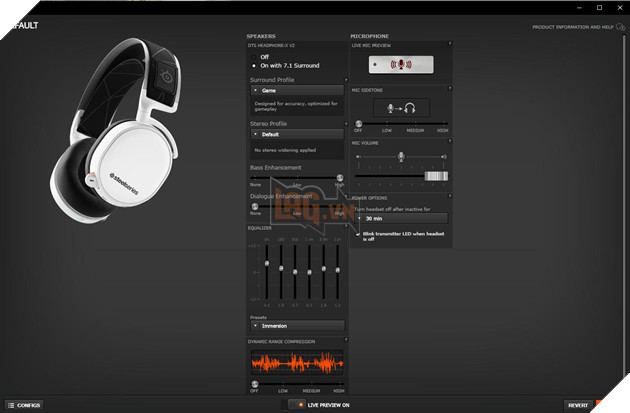Select On with 7.1 Surround
Screen dimensions: 630x413
pyautogui.click(x=254, y=65)
